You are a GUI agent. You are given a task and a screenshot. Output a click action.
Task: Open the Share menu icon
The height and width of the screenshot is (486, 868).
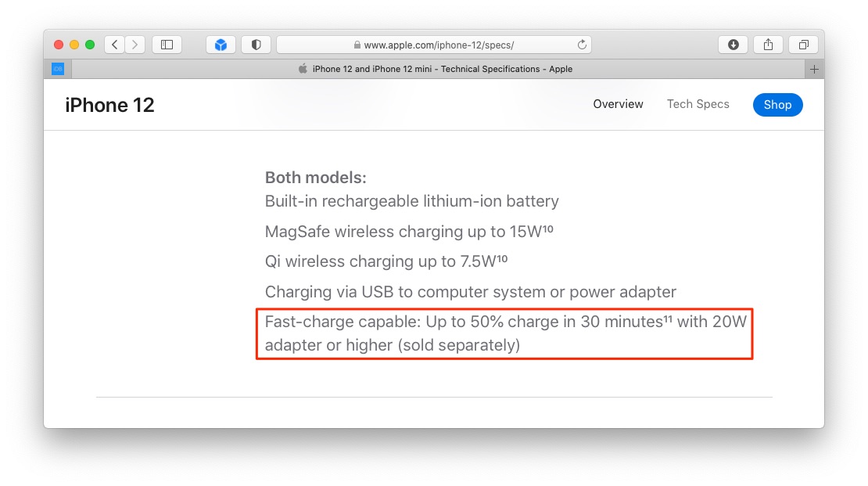click(x=769, y=45)
